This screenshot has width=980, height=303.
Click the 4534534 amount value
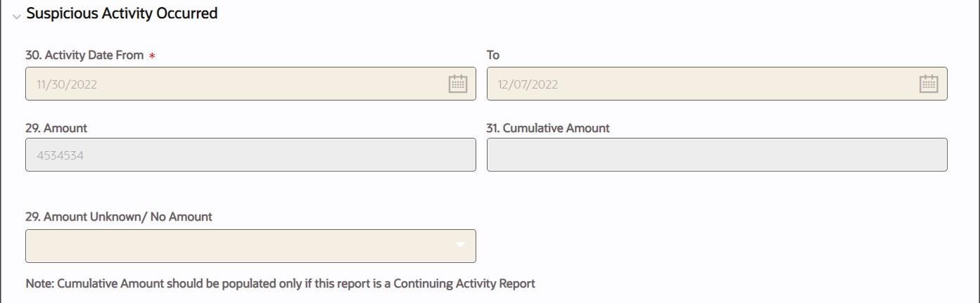point(61,155)
